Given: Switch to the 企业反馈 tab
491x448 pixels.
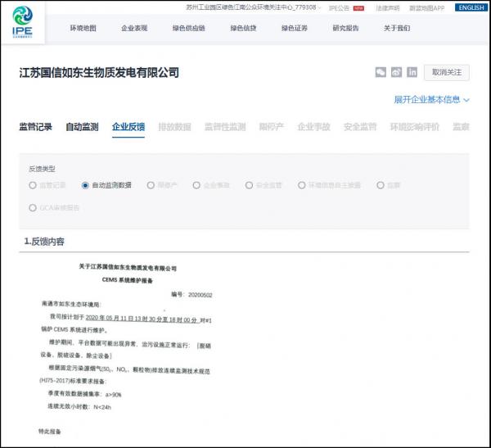Looking at the screenshot, I should (128, 127).
